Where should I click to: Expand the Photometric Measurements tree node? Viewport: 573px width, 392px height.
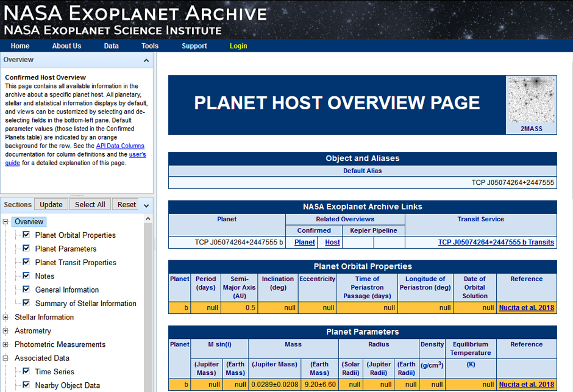click(5, 344)
